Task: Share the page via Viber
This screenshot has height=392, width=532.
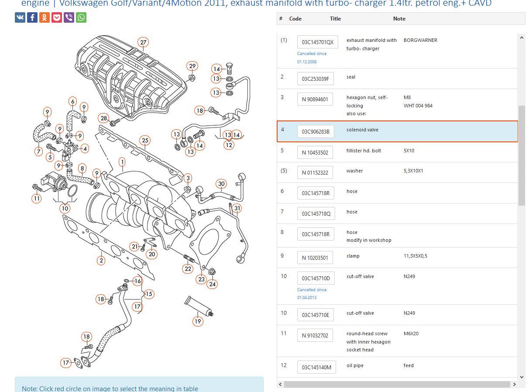Action: pos(69,17)
